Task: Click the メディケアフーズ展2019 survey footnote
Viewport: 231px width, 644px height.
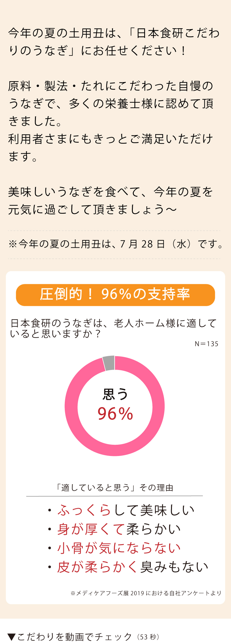Action: [146, 593]
